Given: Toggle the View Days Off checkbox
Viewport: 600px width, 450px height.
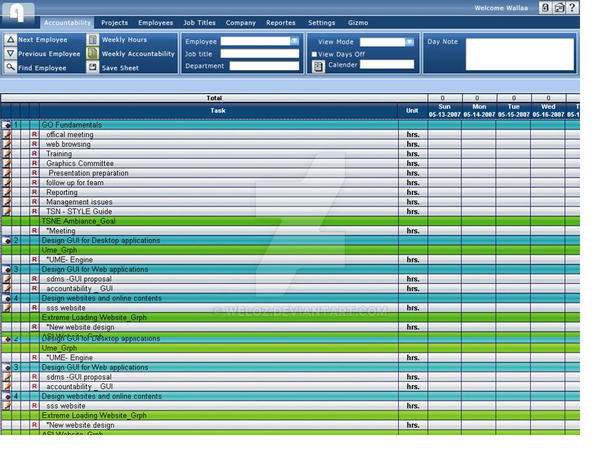Looking at the screenshot, I should tap(315, 54).
